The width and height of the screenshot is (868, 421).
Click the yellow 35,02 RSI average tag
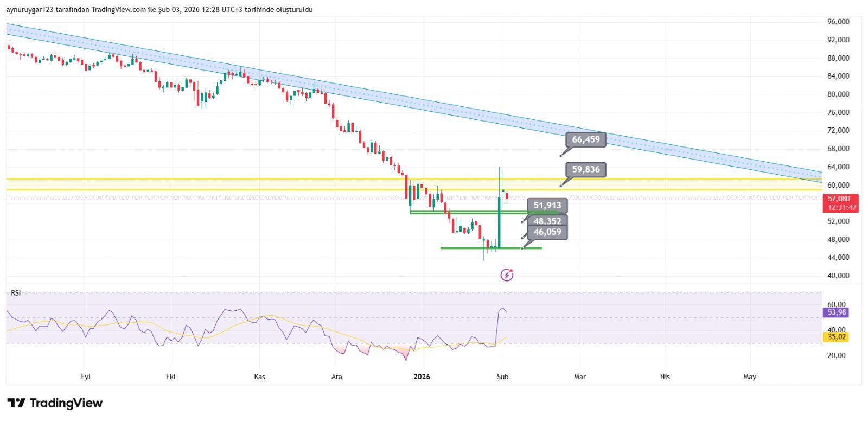(836, 337)
